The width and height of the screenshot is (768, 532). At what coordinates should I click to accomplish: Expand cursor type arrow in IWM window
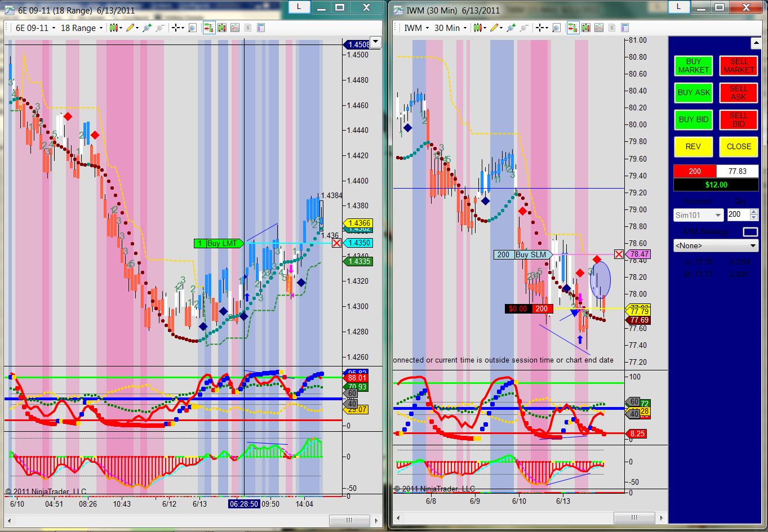547,28
